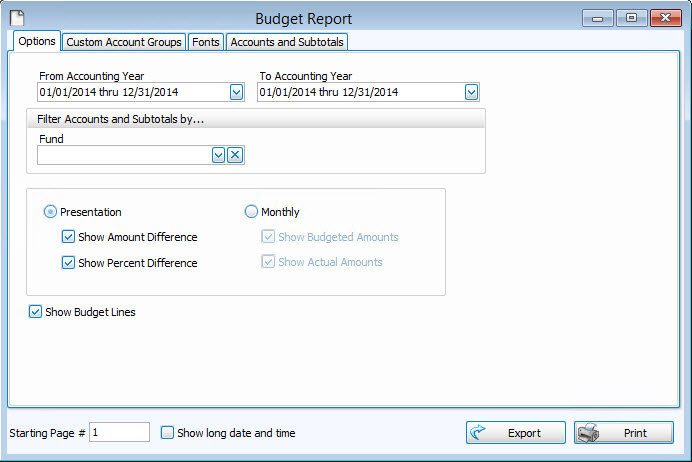Go to Accounts and Subtotals tab
Image resolution: width=692 pixels, height=462 pixels.
coord(287,42)
